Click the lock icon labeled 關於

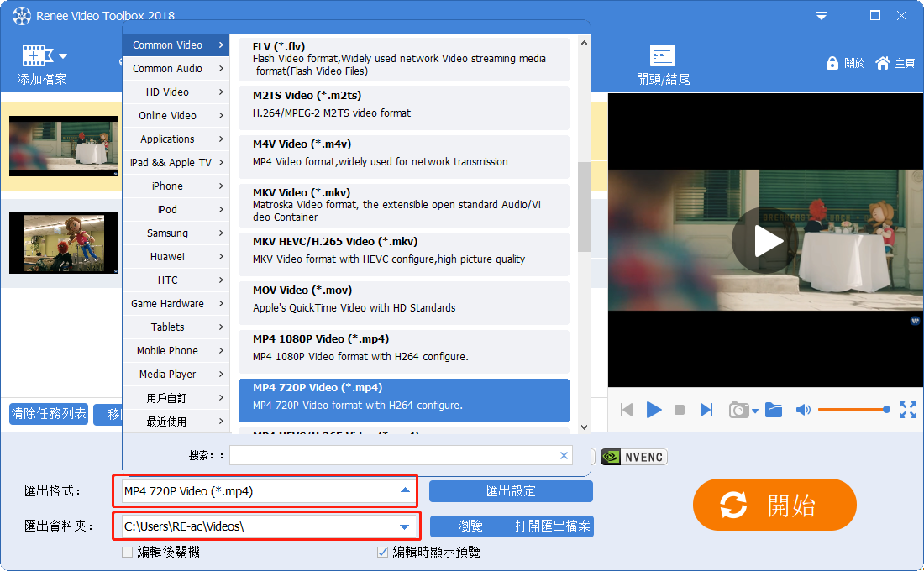coord(832,63)
